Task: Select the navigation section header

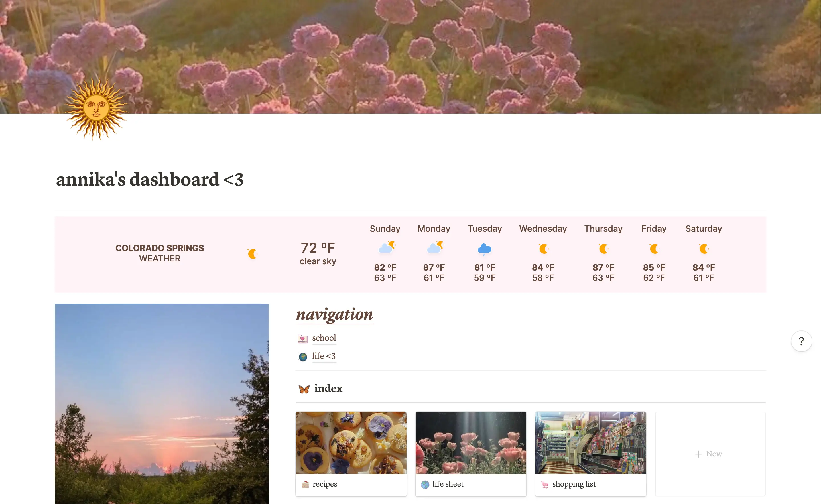Action: click(334, 314)
